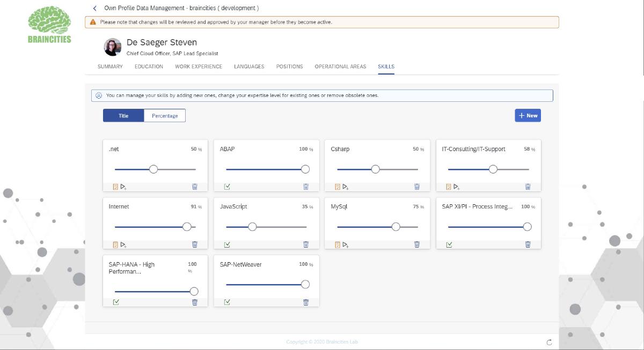Add a new skill with New button
This screenshot has height=350, width=644.
pyautogui.click(x=528, y=115)
